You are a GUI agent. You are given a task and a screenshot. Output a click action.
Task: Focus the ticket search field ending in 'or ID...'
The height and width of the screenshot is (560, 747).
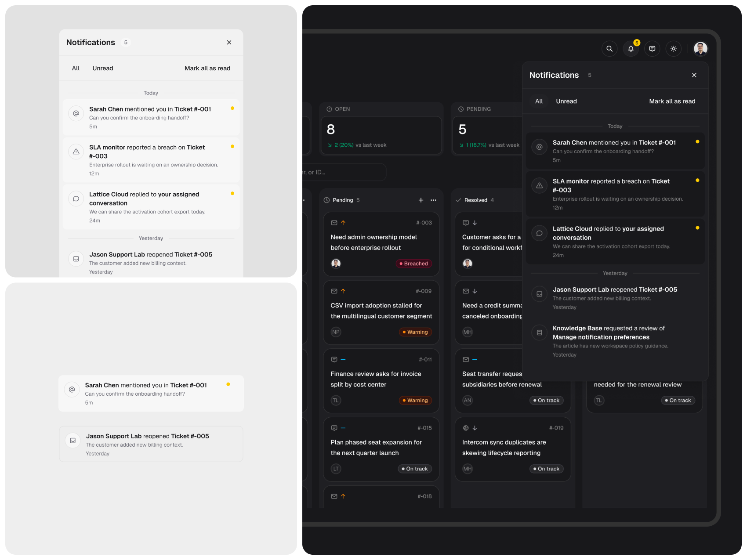pyautogui.click(x=344, y=172)
